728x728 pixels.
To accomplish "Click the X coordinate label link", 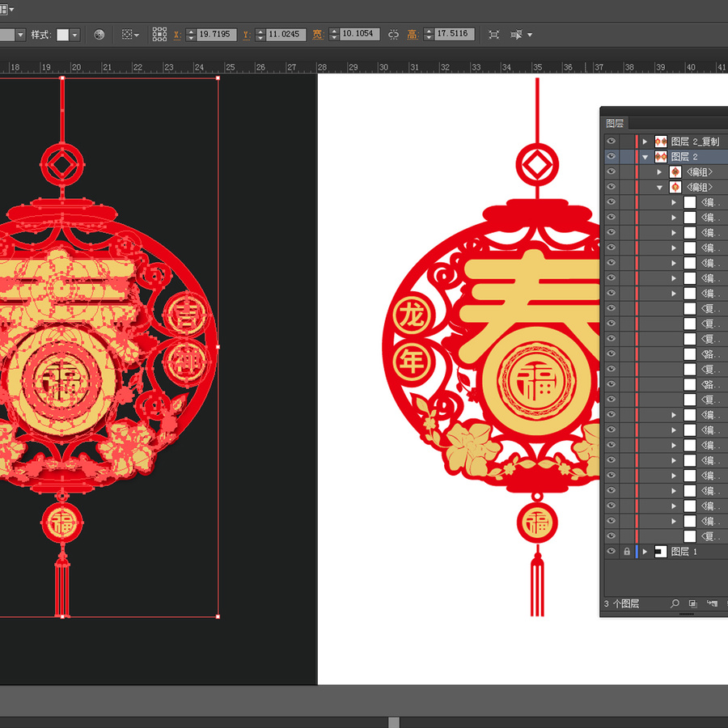I will (x=177, y=35).
